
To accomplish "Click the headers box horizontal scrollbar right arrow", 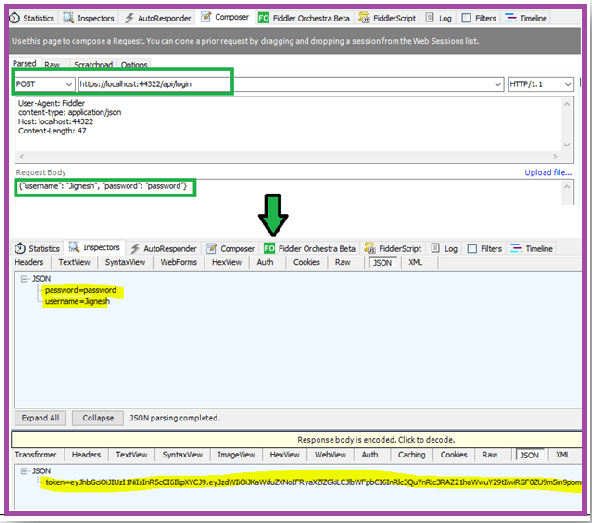I will (x=555, y=156).
